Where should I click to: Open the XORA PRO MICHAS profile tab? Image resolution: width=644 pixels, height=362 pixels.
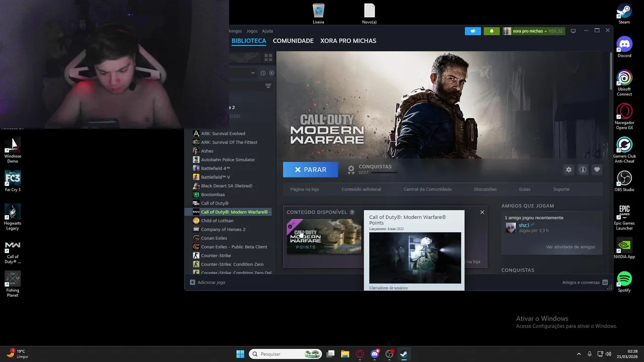[x=348, y=41]
